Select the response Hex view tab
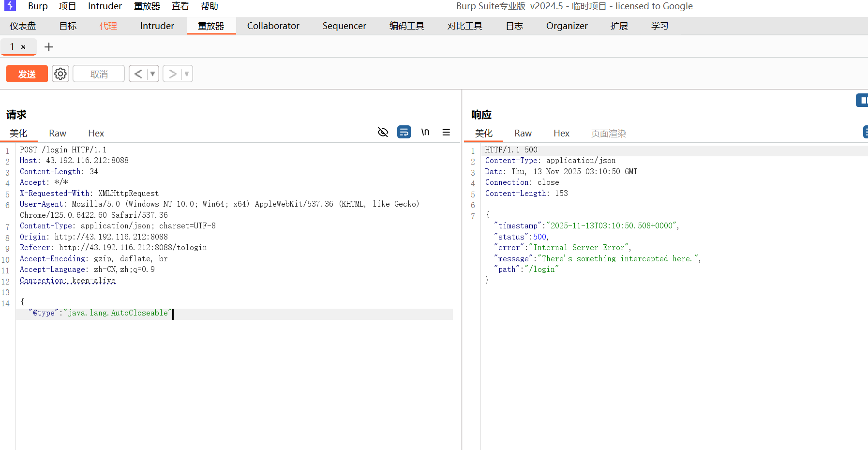868x450 pixels. point(561,133)
